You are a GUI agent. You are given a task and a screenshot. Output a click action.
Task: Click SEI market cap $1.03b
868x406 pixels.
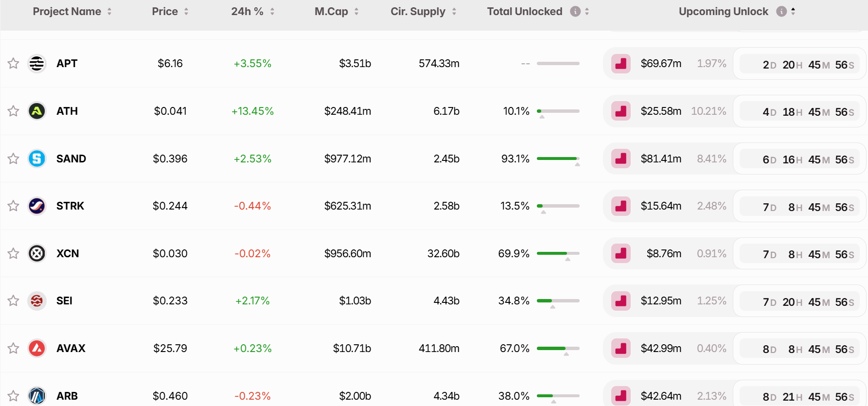point(355,301)
